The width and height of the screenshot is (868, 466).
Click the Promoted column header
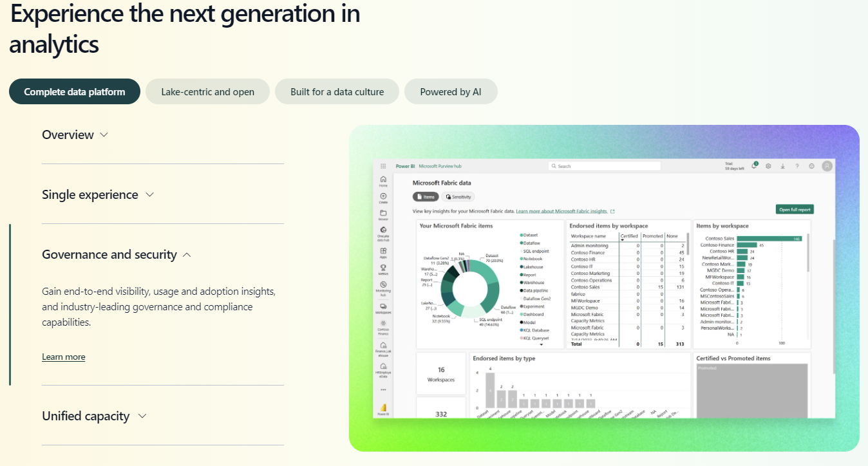(653, 236)
